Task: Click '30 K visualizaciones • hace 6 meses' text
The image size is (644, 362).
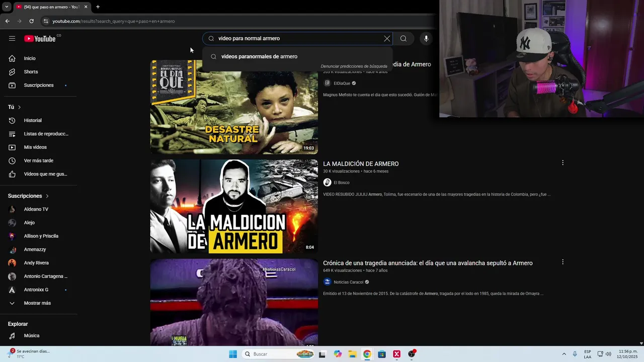Action: [x=356, y=171]
